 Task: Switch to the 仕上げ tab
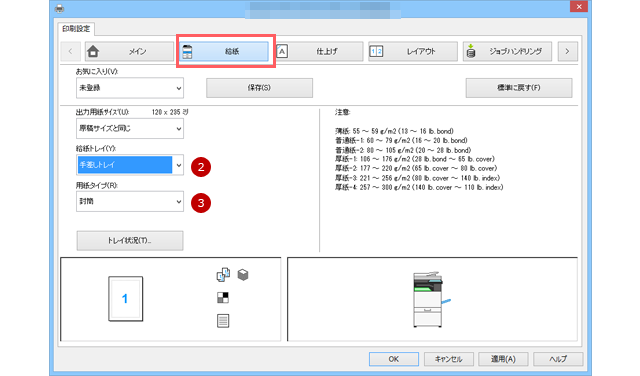pyautogui.click(x=319, y=51)
